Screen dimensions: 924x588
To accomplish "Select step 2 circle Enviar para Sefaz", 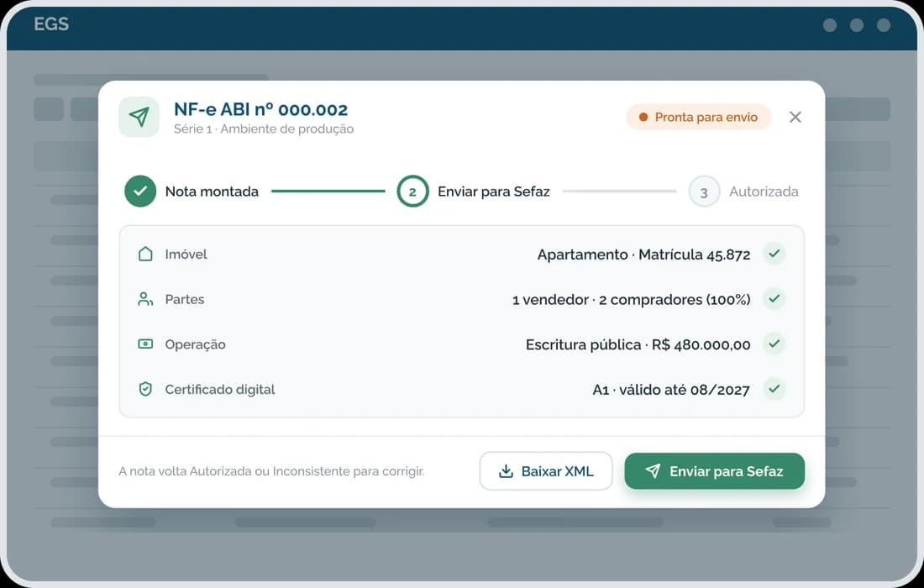I will 412,191.
